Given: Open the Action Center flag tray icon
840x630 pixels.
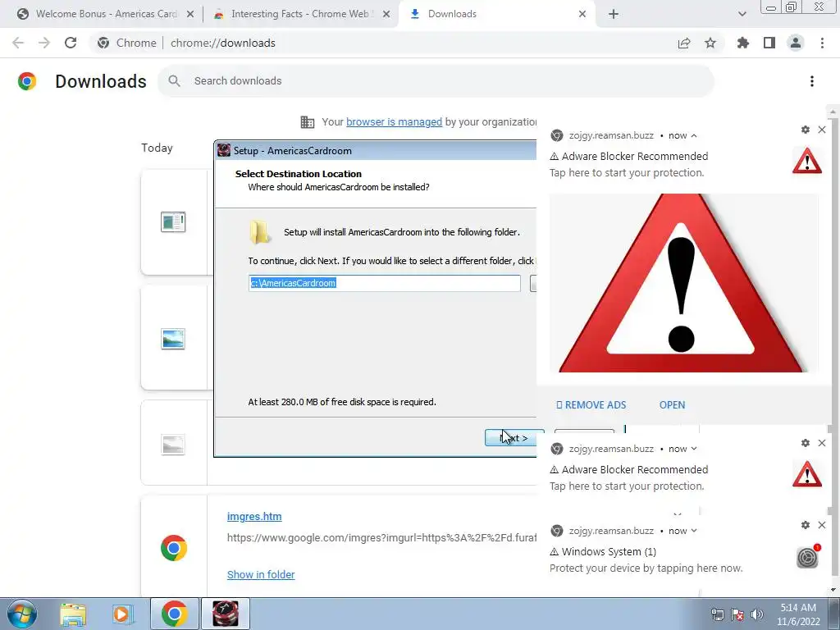Looking at the screenshot, I should pyautogui.click(x=737, y=614).
